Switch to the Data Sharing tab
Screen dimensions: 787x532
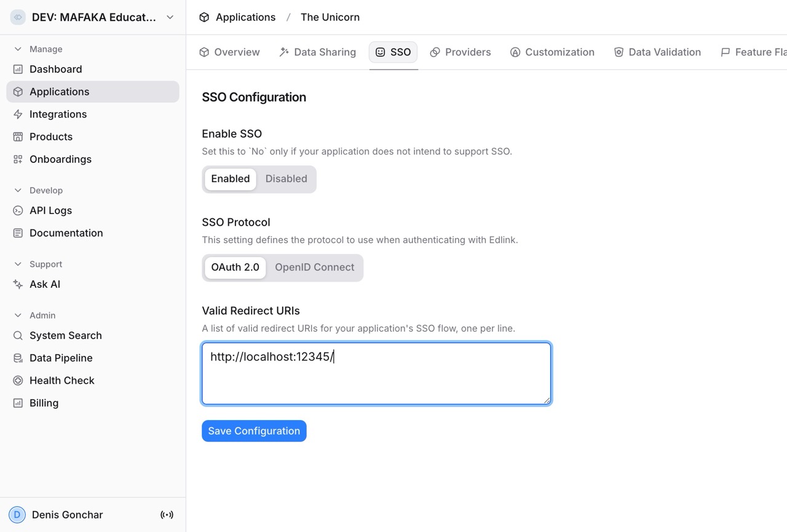pyautogui.click(x=317, y=52)
